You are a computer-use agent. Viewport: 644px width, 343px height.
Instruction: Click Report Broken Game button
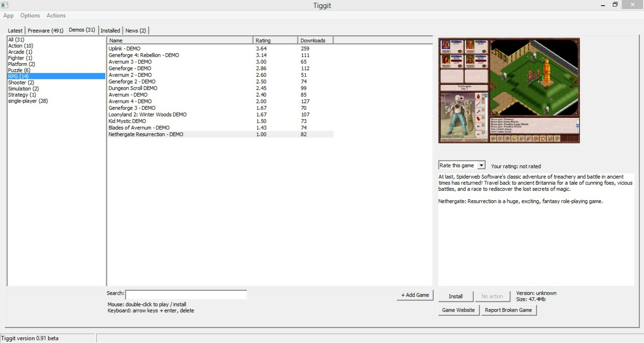pos(508,310)
